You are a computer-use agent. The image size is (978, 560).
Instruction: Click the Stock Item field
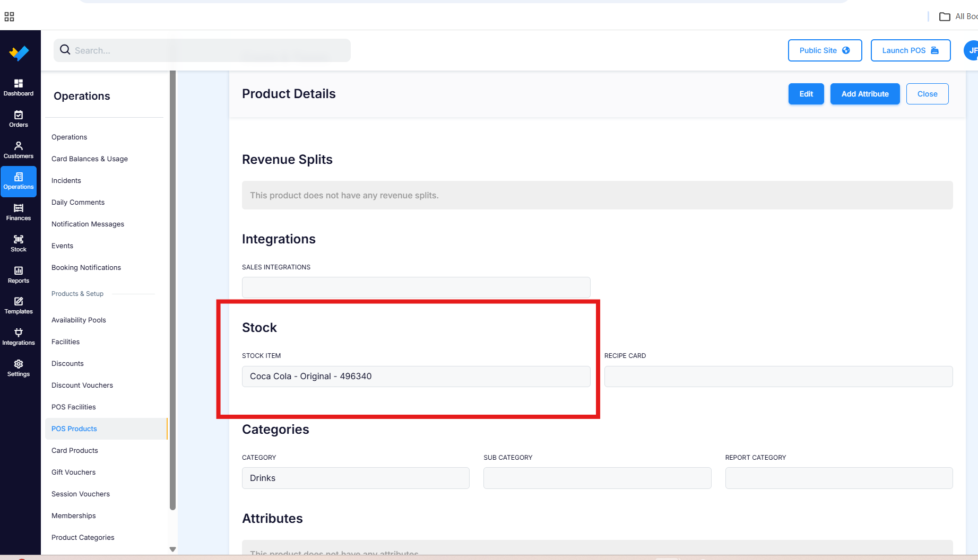[416, 377]
